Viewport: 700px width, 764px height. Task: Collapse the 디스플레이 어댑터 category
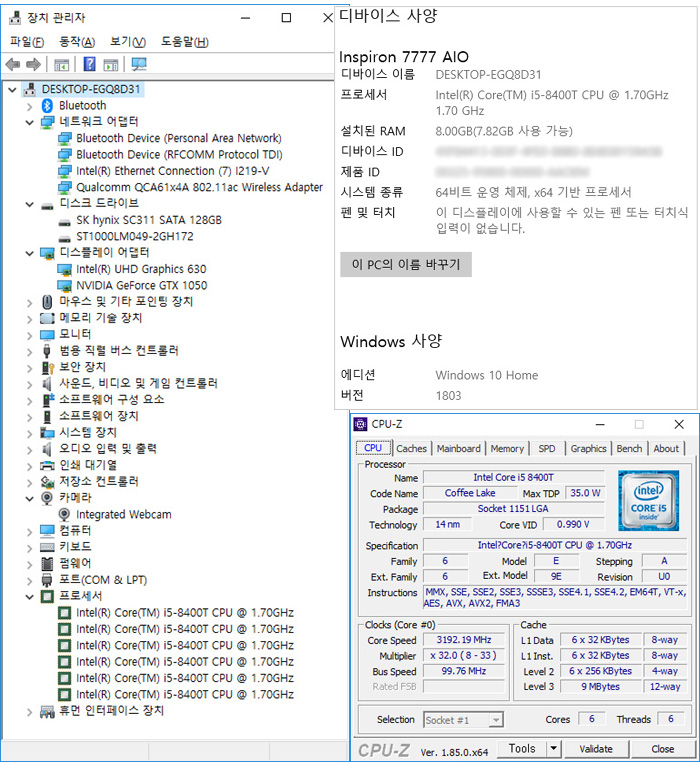click(29, 253)
